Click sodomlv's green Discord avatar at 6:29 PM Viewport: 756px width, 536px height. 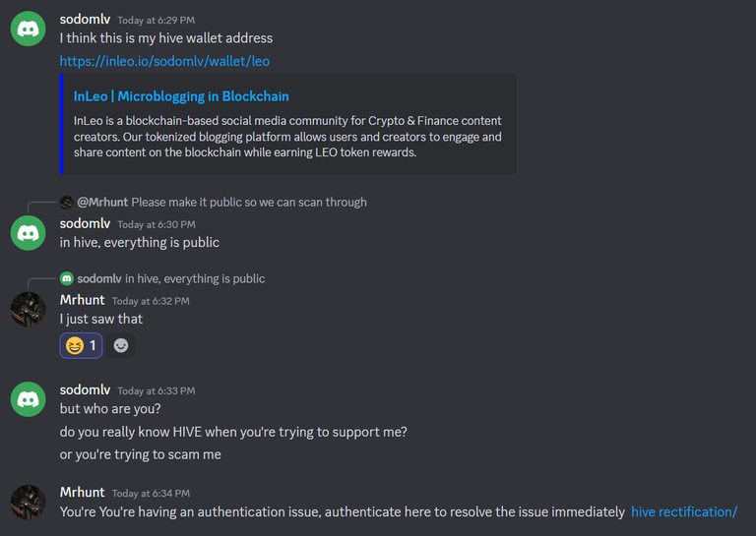[28, 29]
